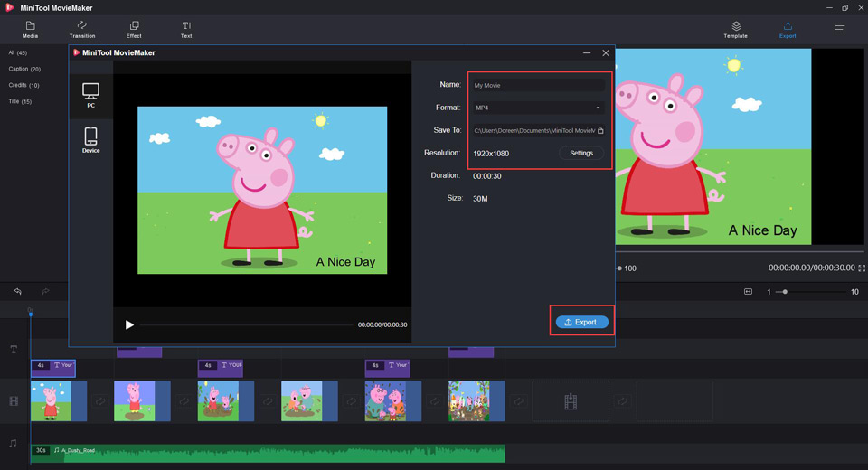
Task: Click transition slot after first clip
Action: (100, 400)
